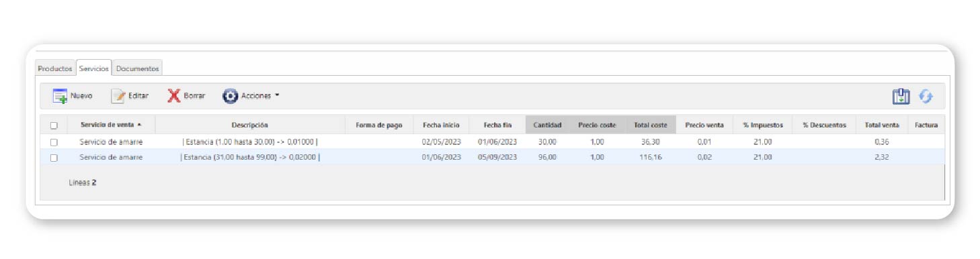Click the red X Borrar icon
The height and width of the screenshot is (259, 980).
pos(174,96)
